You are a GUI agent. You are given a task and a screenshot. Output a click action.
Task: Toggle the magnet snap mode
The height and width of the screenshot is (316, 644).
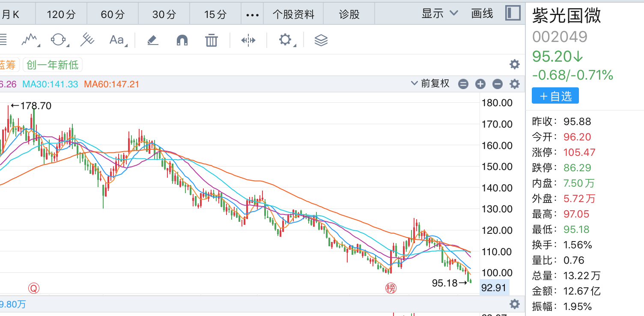(x=182, y=40)
